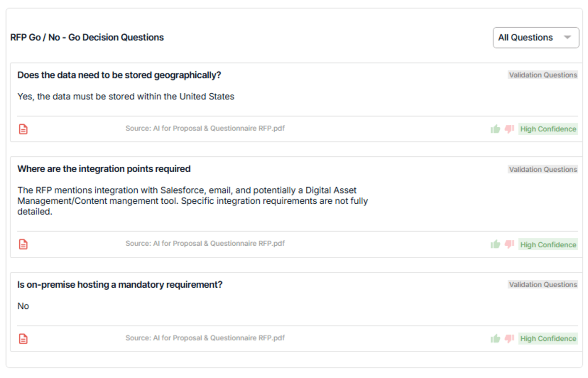Select the RFP Go / No - Go Decision Questions heading
Image resolution: width=588 pixels, height=378 pixels.
coord(87,37)
